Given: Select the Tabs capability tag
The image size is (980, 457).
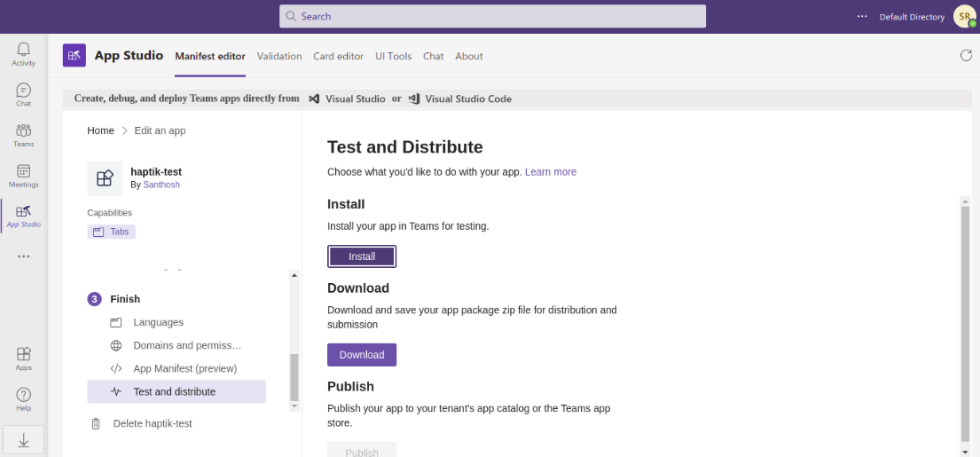Looking at the screenshot, I should (x=111, y=232).
